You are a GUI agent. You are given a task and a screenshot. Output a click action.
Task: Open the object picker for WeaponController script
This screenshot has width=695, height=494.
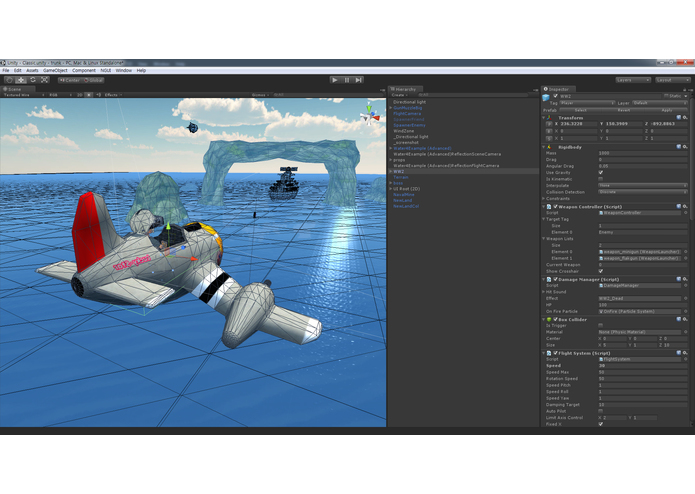click(x=686, y=213)
